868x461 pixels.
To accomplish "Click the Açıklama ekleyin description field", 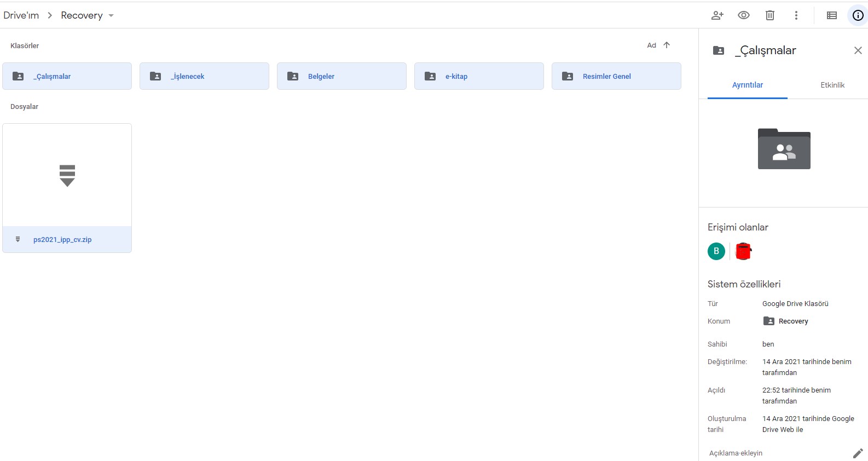I will pyautogui.click(x=736, y=453).
